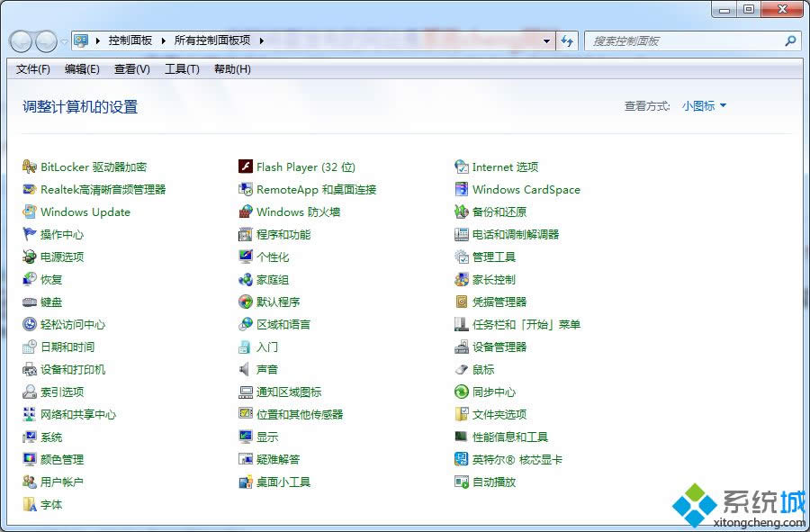The image size is (810, 532).
Task: Open the 管理工具 gear icon
Action: point(462,257)
